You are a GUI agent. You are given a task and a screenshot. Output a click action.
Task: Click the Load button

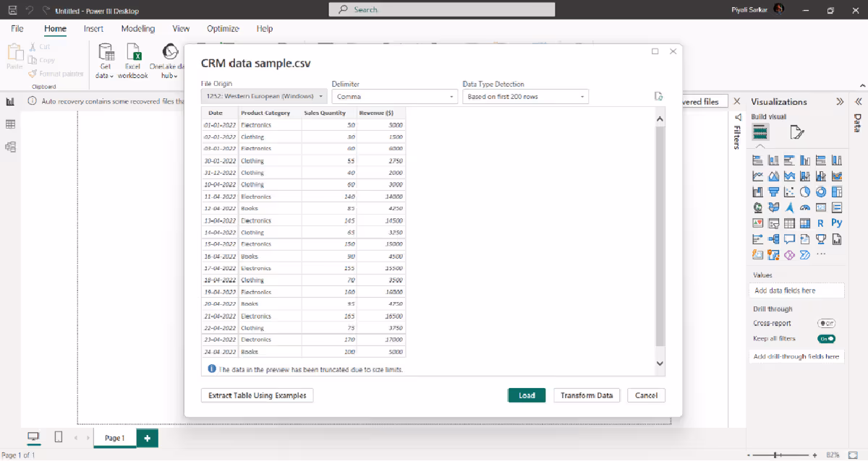coord(527,395)
